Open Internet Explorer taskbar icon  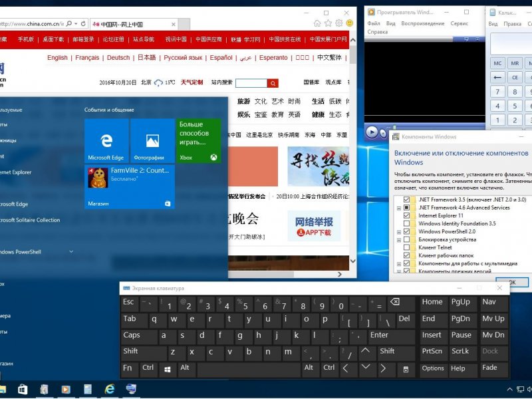(110, 389)
